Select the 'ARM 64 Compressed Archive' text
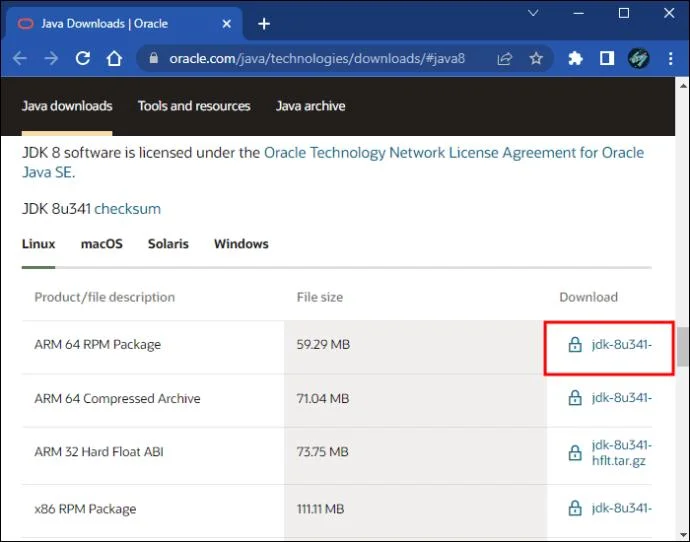This screenshot has width=690, height=542. pos(117,399)
